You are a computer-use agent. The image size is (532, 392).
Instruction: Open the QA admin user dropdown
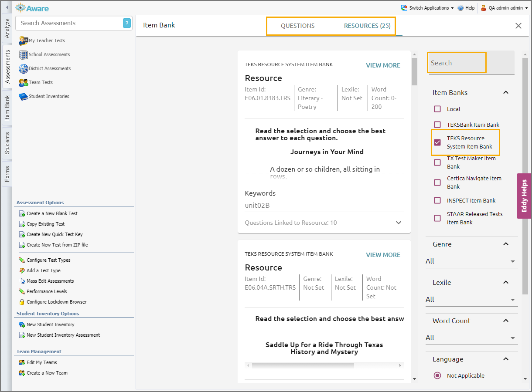point(504,8)
